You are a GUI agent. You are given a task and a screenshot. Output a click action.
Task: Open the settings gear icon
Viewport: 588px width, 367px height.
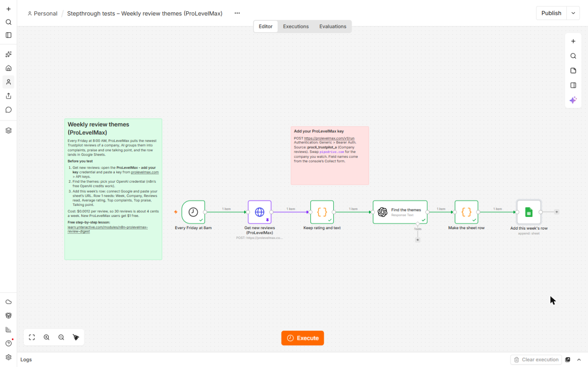point(8,357)
